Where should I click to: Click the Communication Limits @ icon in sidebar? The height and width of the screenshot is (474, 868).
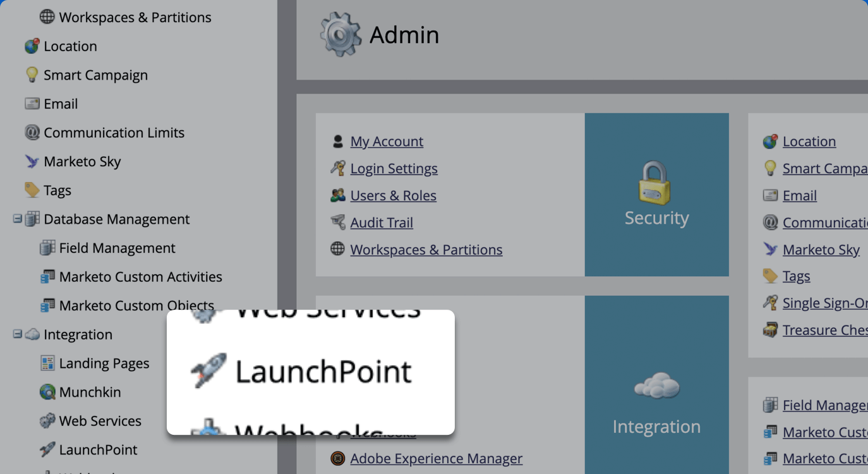coord(32,133)
